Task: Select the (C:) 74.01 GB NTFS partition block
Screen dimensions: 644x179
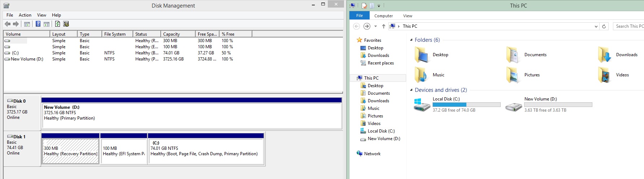Action: tap(206, 149)
